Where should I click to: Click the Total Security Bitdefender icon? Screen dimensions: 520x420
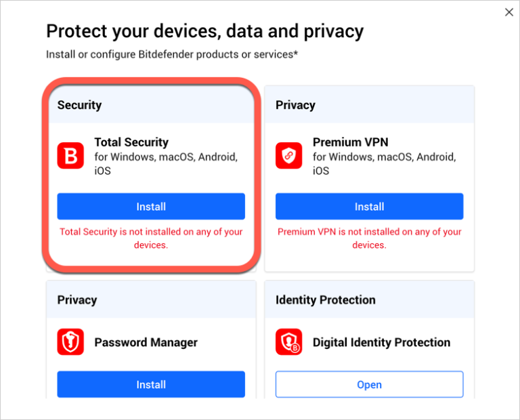click(x=70, y=156)
